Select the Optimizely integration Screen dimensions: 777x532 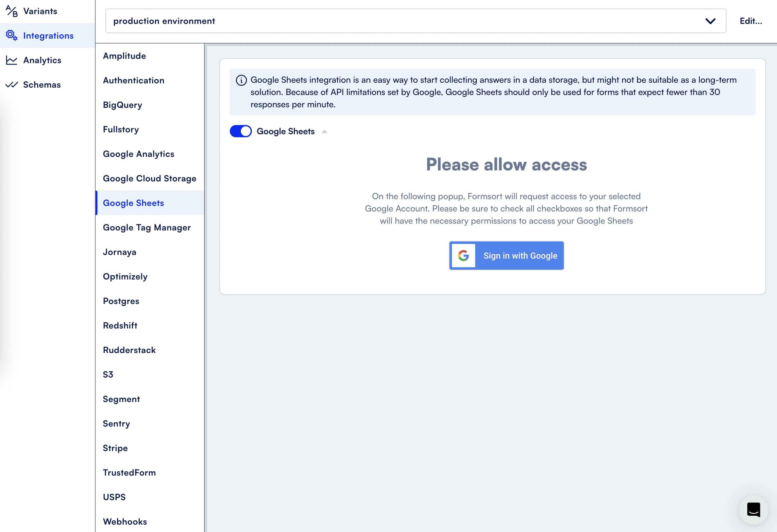coord(150,276)
